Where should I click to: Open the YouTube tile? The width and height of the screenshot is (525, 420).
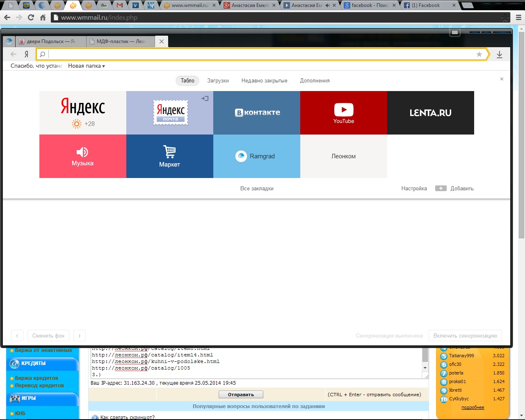pos(344,113)
